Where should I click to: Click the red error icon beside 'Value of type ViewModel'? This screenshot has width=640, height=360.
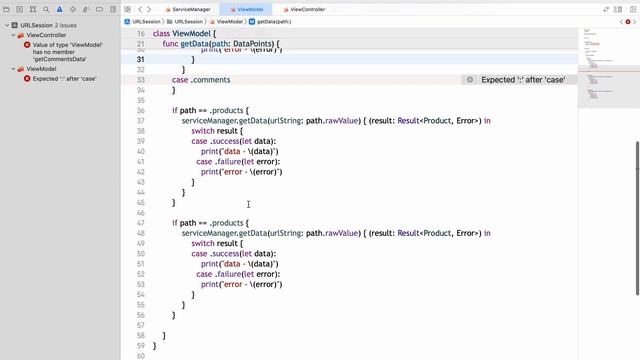click(x=27, y=45)
